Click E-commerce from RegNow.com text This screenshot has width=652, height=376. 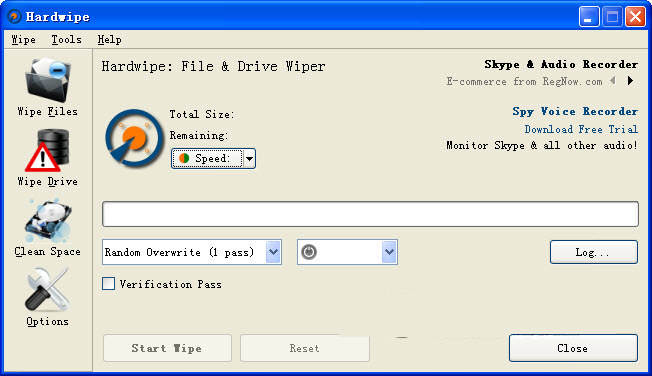pyautogui.click(x=524, y=82)
